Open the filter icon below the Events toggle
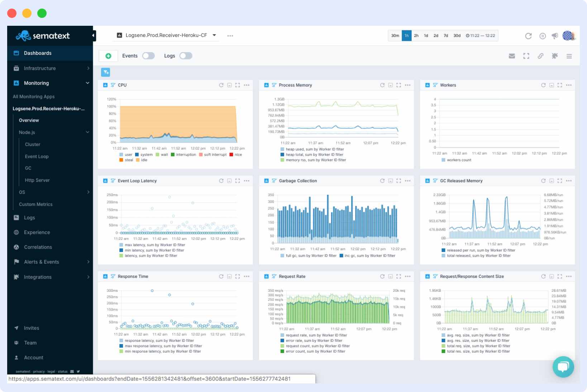587x392 pixels. (106, 72)
